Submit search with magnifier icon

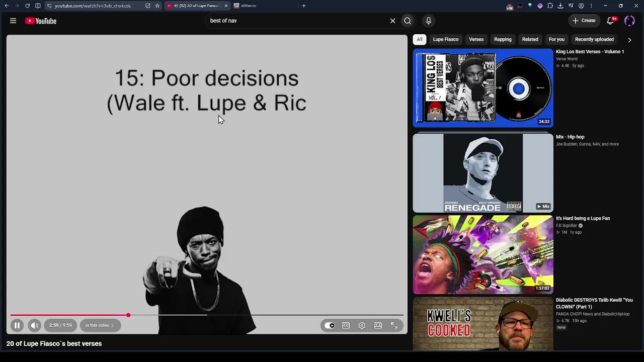point(408,21)
